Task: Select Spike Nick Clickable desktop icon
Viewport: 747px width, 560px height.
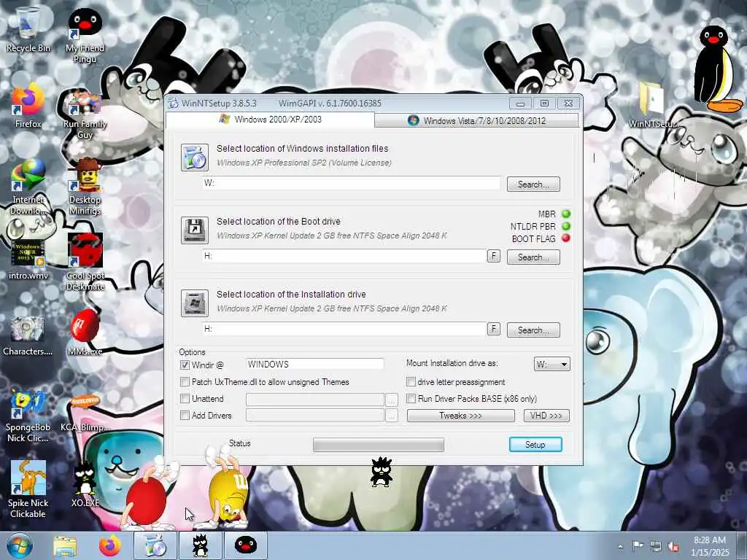Action: (28, 489)
